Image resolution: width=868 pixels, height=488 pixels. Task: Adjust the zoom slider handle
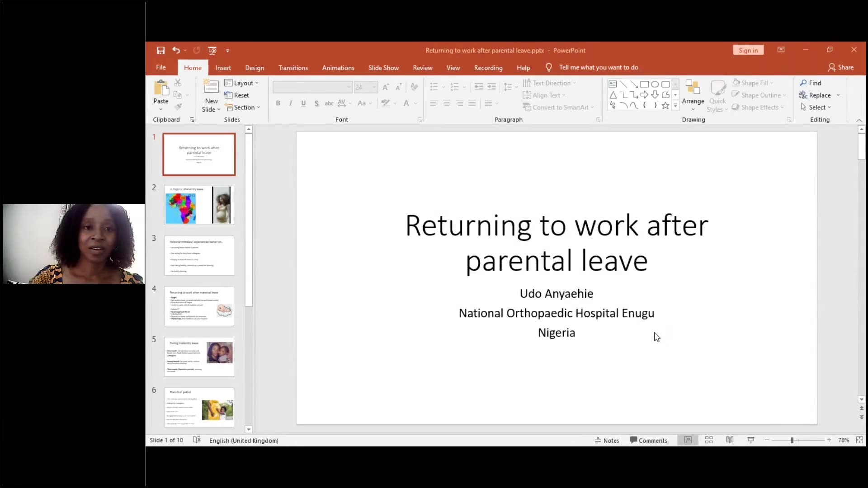(x=792, y=440)
